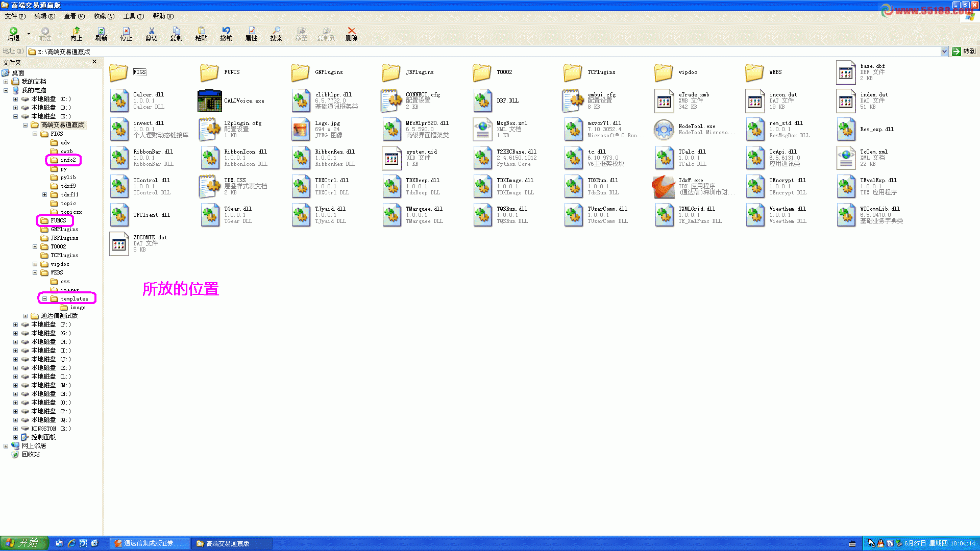Open the 查看(V) menu
Image resolution: width=980 pixels, height=551 pixels.
[x=74, y=16]
